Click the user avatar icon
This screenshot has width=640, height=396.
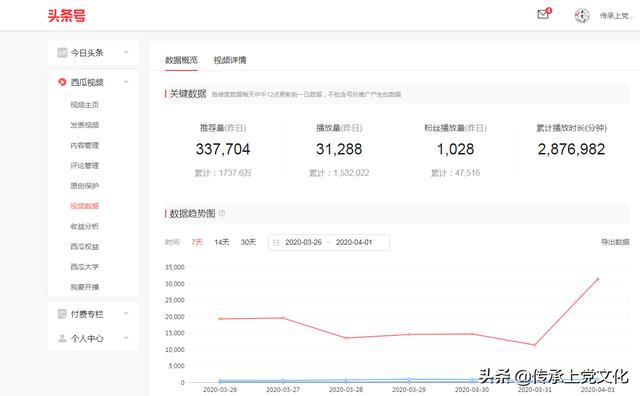pyautogui.click(x=582, y=16)
